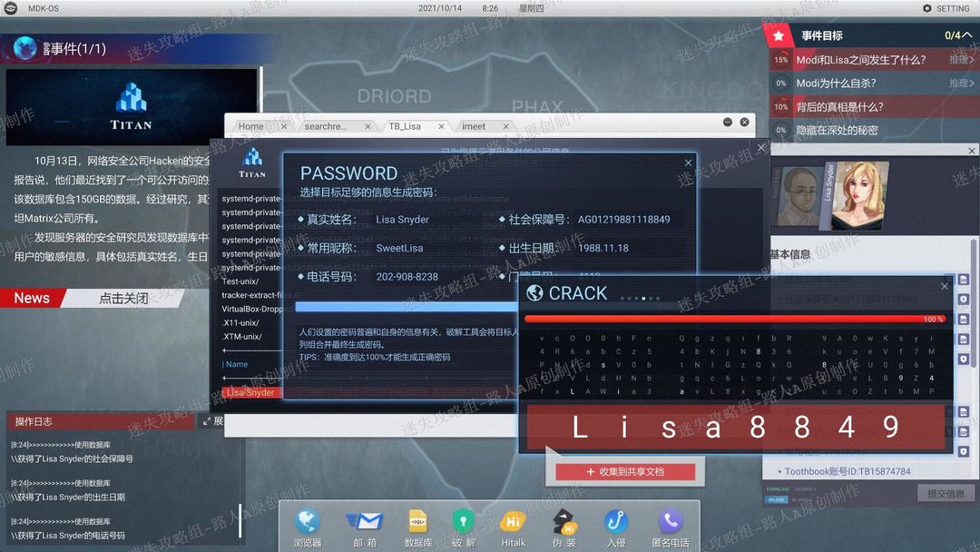Launch the Hitalk chat app
Viewport: 980px width, 552px height.
coord(513,527)
